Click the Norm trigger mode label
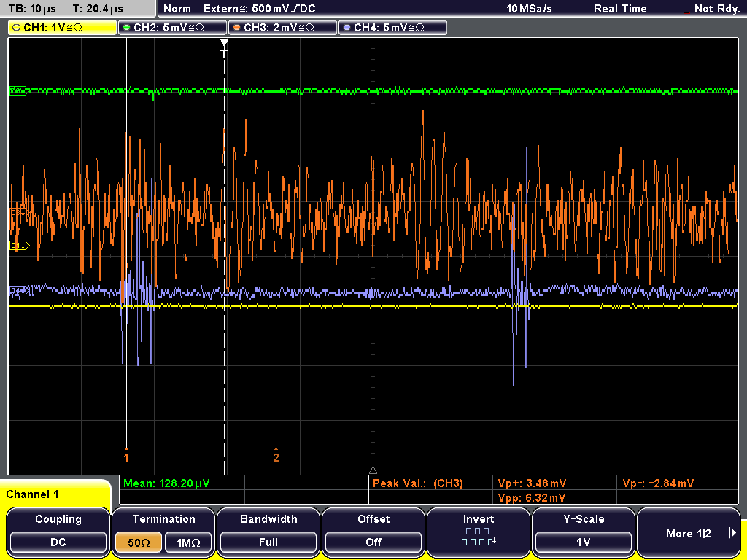 (x=177, y=9)
